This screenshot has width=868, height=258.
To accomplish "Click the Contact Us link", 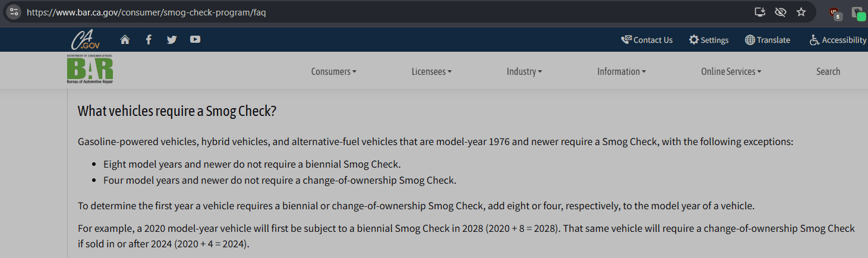I will pos(646,40).
